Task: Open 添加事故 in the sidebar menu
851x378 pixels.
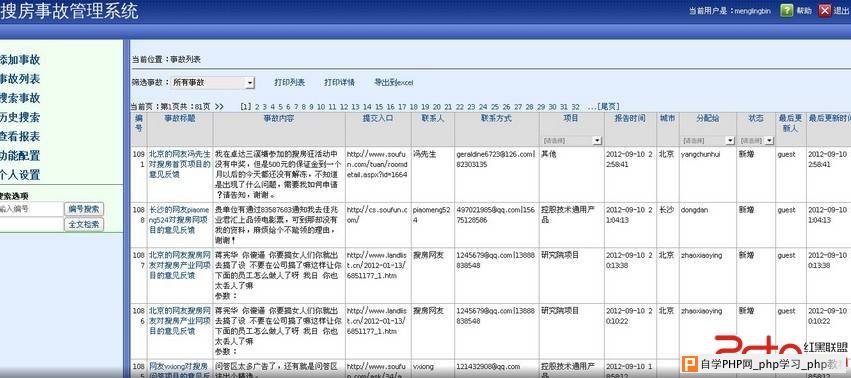Action: click(x=20, y=60)
